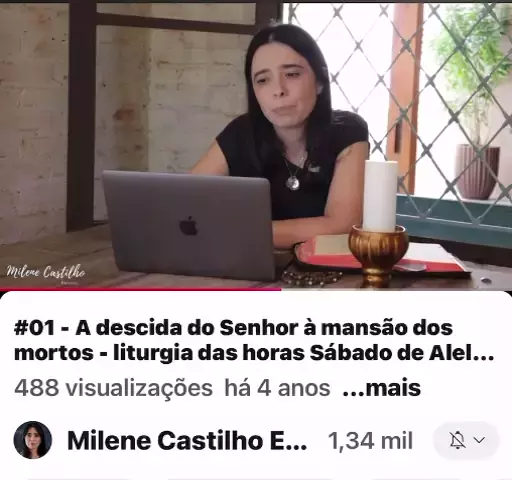
Task: Click the woman's pendant necklace in video
Action: click(x=293, y=182)
